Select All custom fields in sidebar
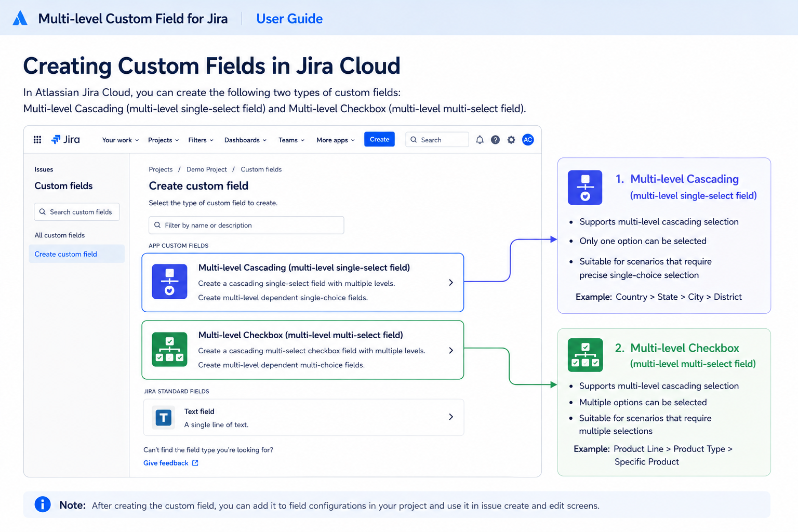Viewport: 798px width, 532px height. 60,235
